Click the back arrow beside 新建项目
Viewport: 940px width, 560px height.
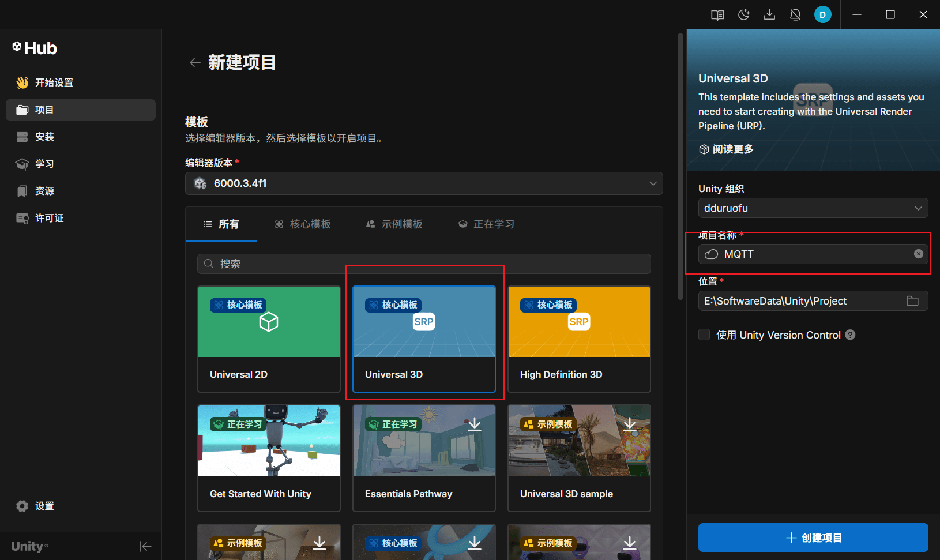click(x=195, y=63)
